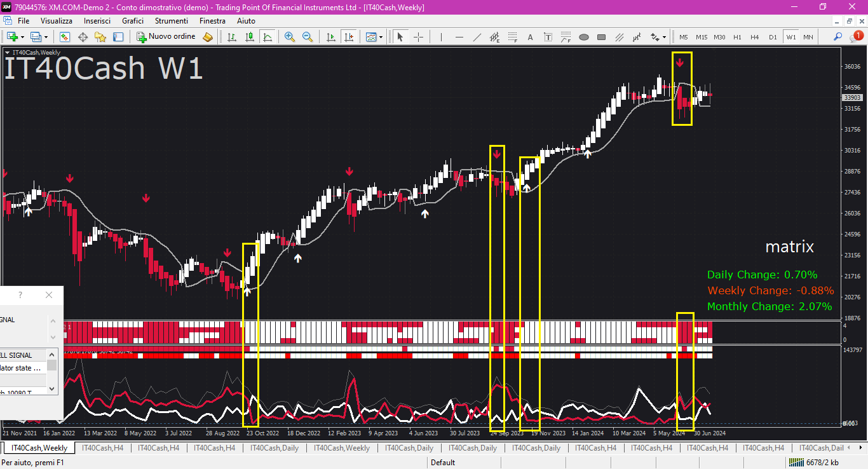
Task: Select the arrow cursor tool
Action: [x=400, y=37]
